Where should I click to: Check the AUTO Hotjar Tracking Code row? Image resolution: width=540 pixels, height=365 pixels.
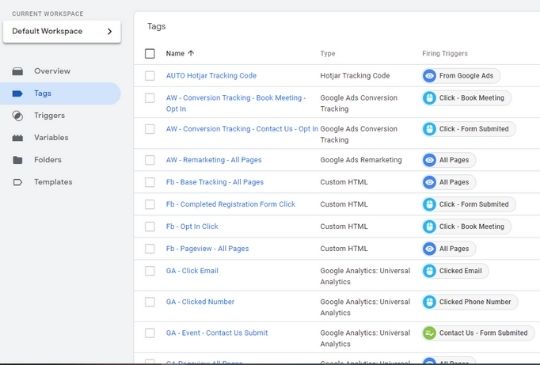point(150,76)
